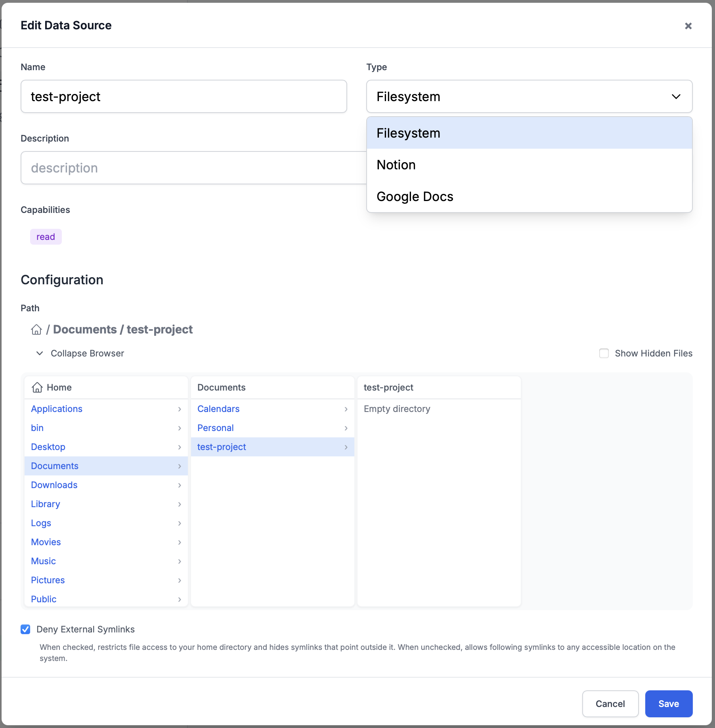Open the Downloads folder in Home column
This screenshot has height=728, width=715.
54,485
